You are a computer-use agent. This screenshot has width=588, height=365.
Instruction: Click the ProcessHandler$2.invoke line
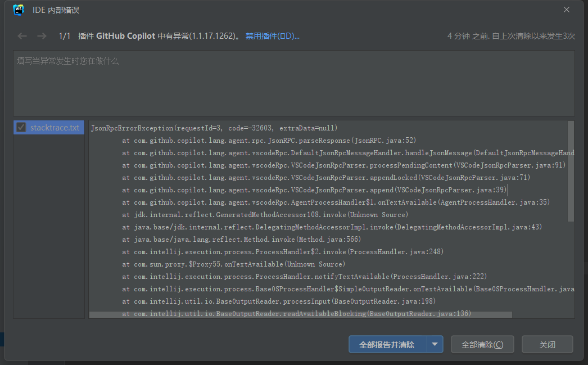(x=283, y=252)
